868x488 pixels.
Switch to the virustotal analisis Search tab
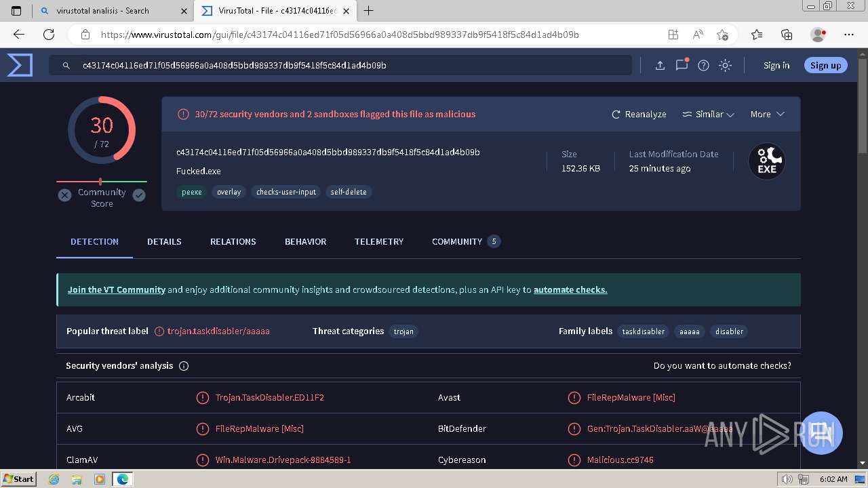tap(114, 11)
